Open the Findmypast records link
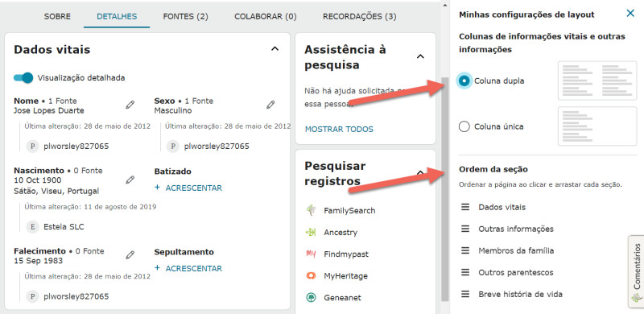The image size is (644, 314). [346, 254]
